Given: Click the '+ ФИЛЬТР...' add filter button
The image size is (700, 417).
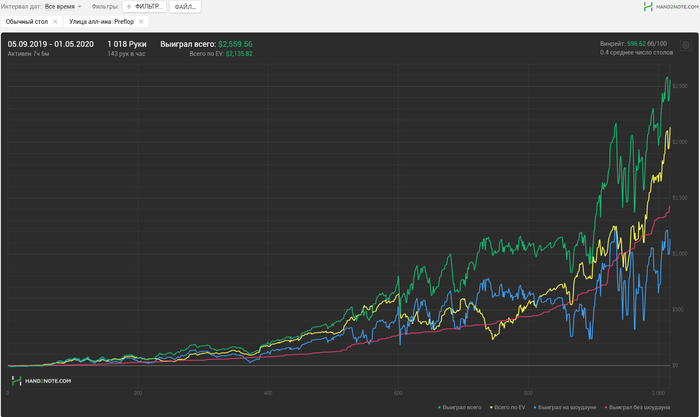Looking at the screenshot, I should (145, 7).
